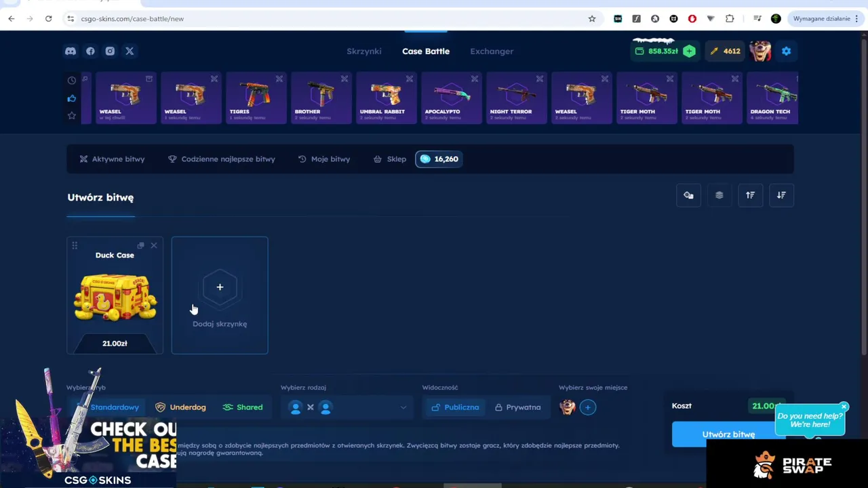This screenshot has width=868, height=488.
Task: Click battle icon on Night Terror card
Action: 540,79
